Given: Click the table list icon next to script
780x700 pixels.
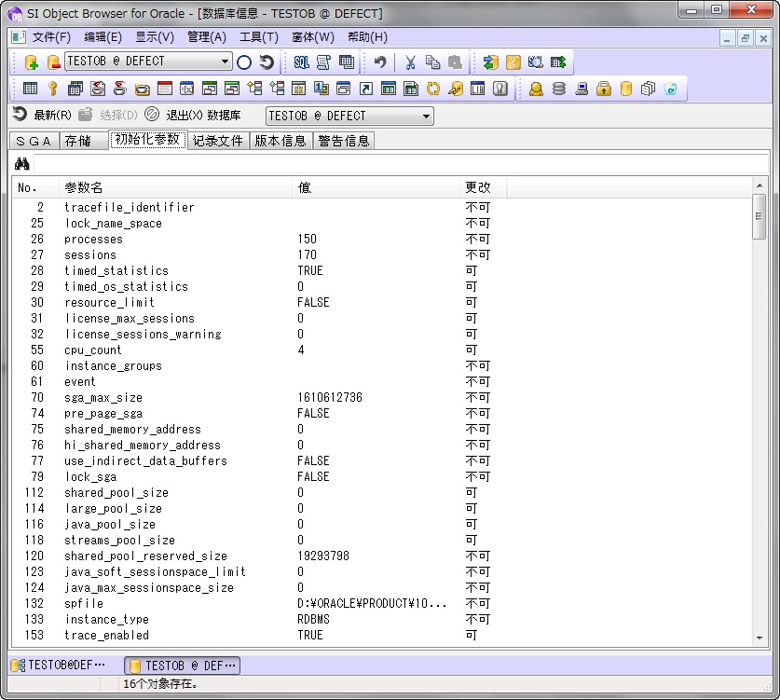Looking at the screenshot, I should pyautogui.click(x=347, y=62).
